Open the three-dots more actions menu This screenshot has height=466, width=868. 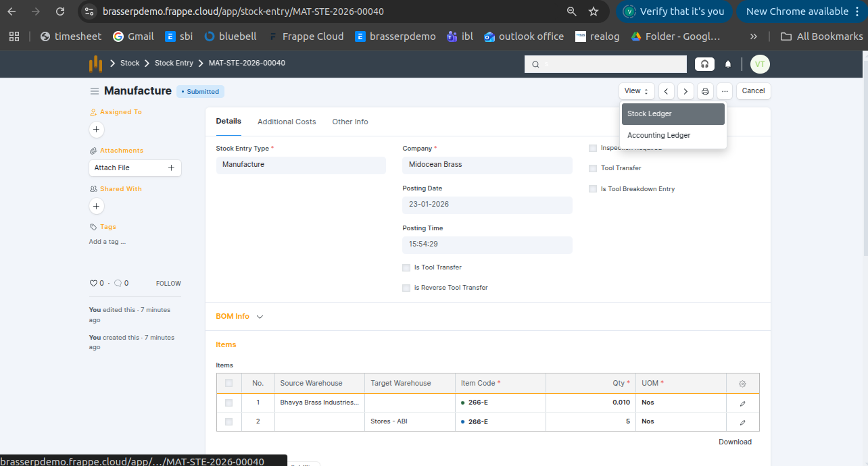725,91
